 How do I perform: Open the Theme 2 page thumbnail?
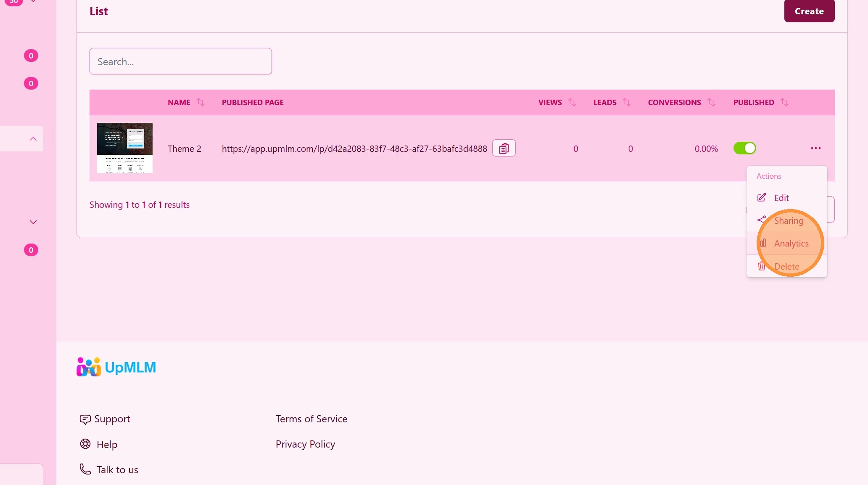click(125, 148)
